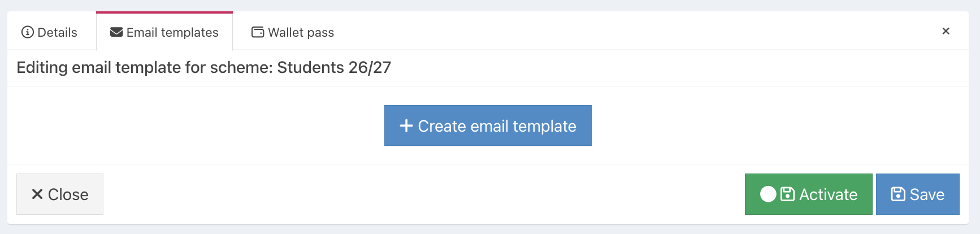Create a new email template
The width and height of the screenshot is (980, 234).
[488, 125]
